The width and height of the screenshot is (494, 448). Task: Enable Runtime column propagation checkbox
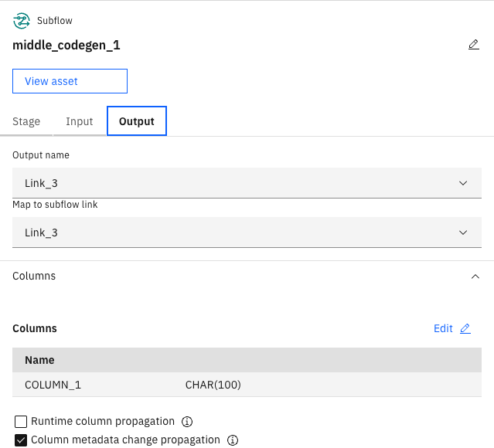click(x=21, y=422)
